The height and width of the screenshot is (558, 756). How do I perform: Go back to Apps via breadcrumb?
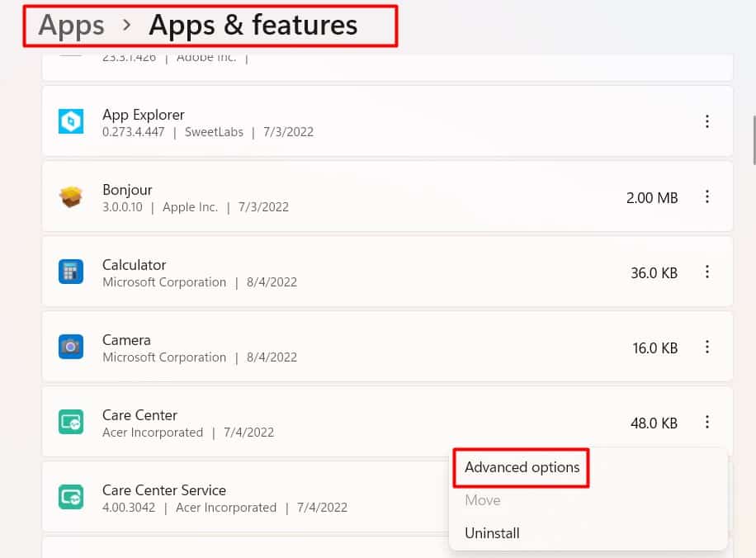[71, 25]
